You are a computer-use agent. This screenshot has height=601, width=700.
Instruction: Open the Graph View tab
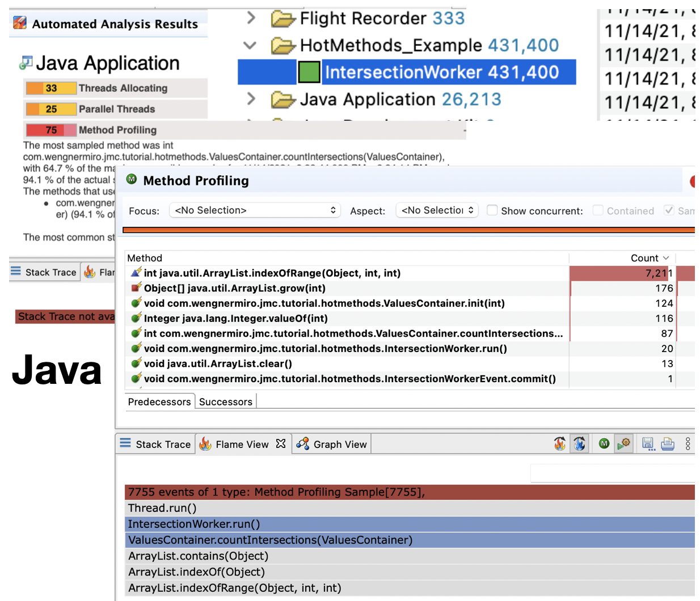point(331,444)
